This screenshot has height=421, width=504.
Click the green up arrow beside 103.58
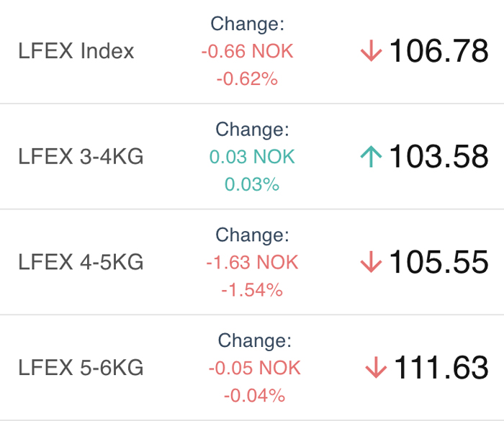[371, 156]
